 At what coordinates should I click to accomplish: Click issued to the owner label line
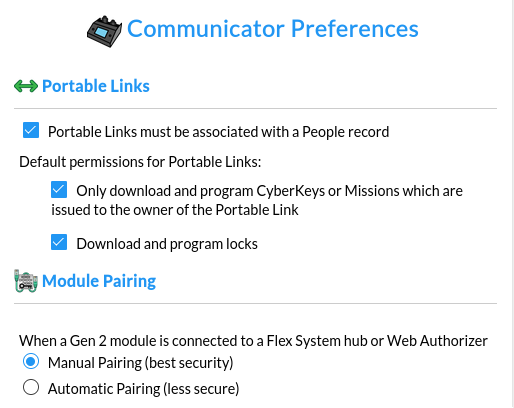point(175,210)
